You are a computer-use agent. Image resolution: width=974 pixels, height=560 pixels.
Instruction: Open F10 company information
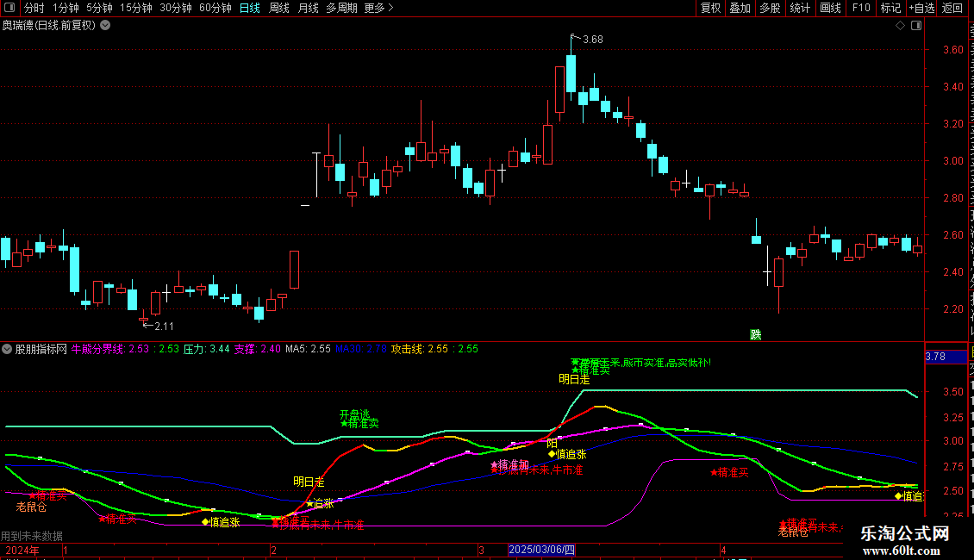coord(861,8)
